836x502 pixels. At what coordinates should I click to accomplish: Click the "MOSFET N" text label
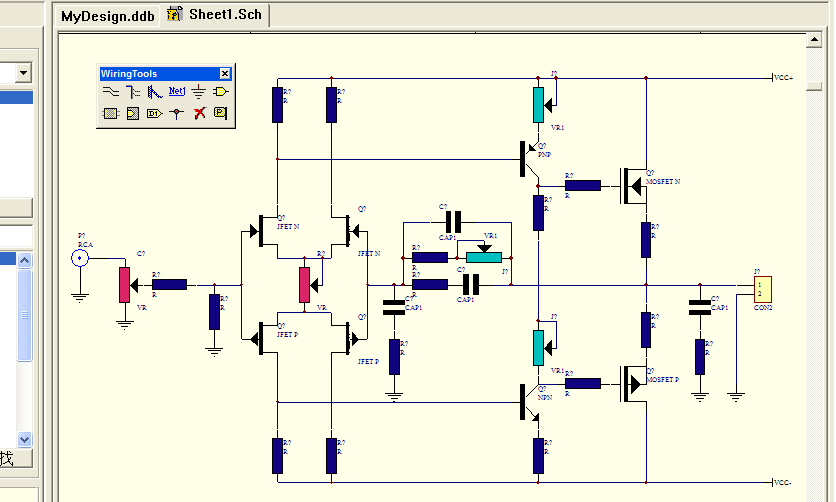coord(663,182)
